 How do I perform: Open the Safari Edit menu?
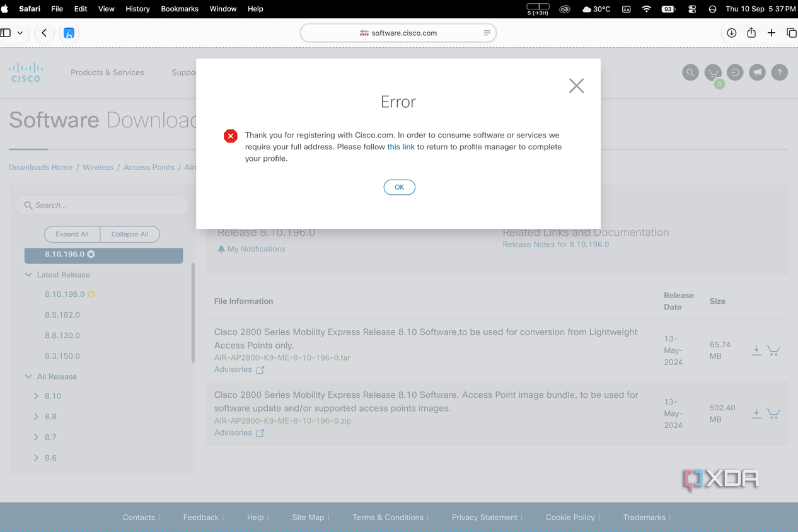81,9
